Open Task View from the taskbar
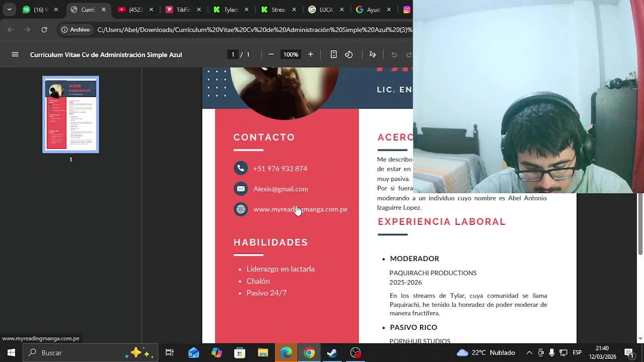Viewport: 644px width, 362px height. 170,352
